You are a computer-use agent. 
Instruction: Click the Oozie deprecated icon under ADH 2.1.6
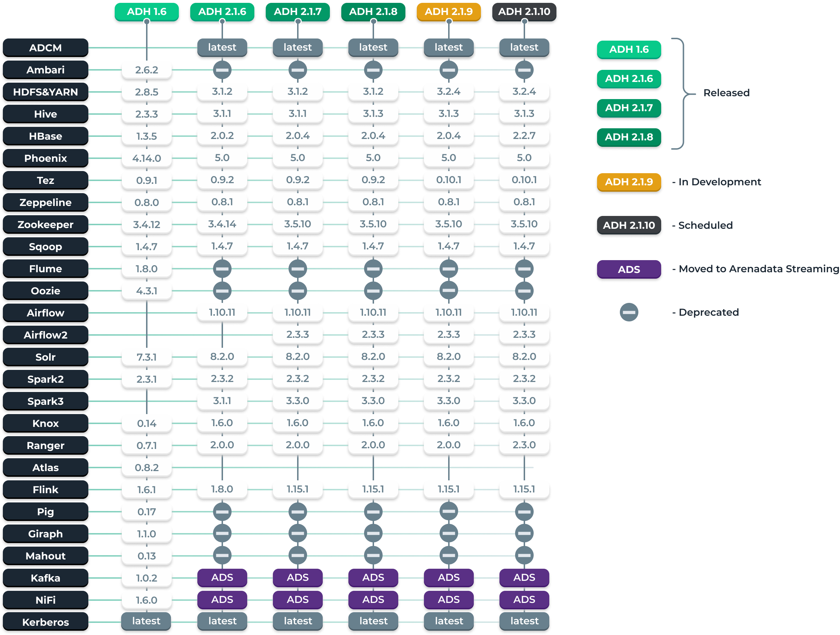click(222, 290)
